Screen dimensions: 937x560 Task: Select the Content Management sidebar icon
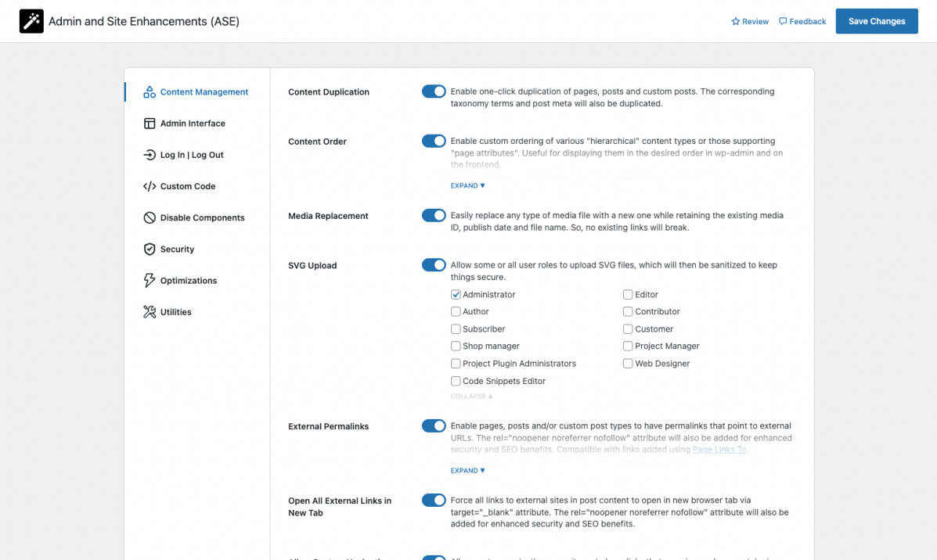pyautogui.click(x=148, y=92)
